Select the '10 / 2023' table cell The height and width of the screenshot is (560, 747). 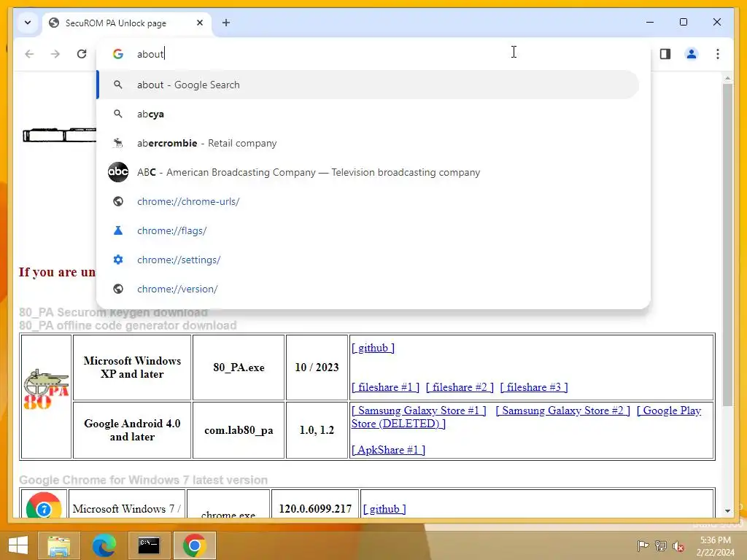317,367
